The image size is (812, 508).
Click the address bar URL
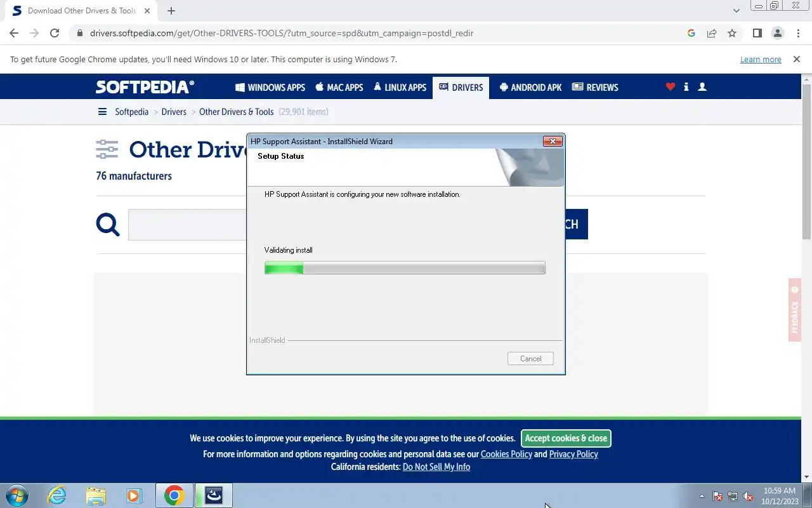pos(282,33)
